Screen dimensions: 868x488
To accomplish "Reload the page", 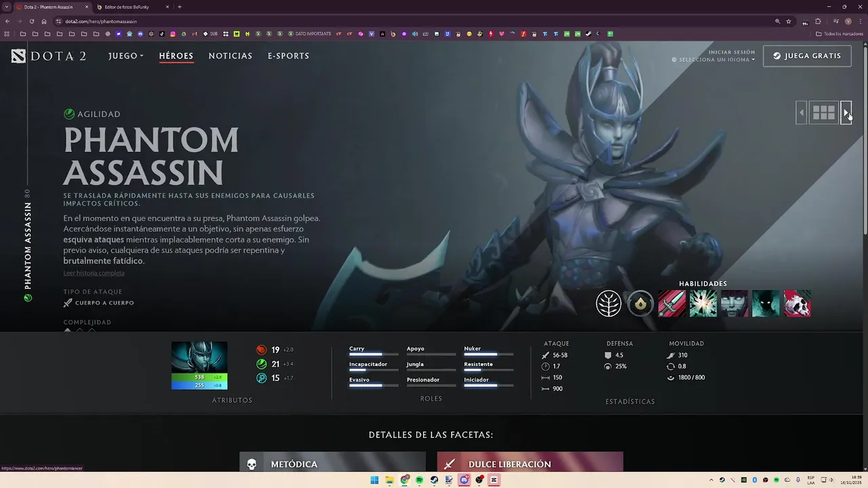I will click(32, 21).
